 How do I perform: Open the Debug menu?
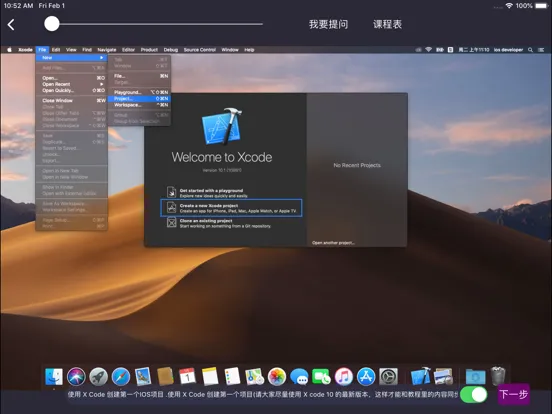[x=171, y=50]
